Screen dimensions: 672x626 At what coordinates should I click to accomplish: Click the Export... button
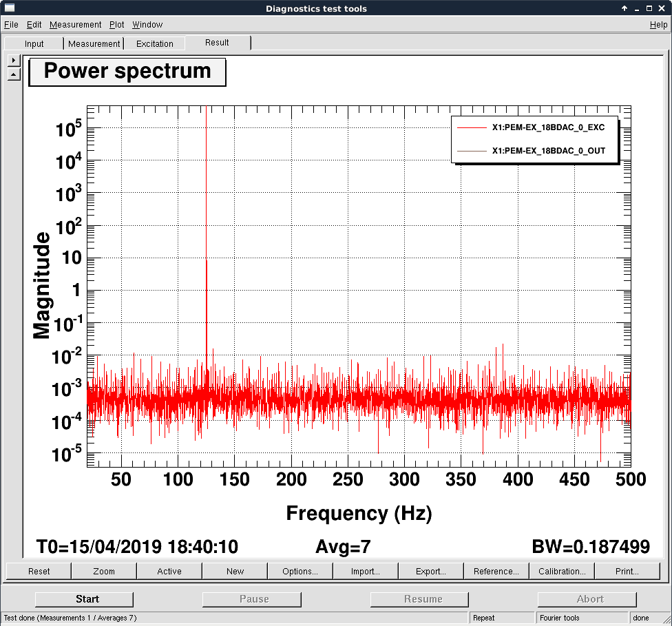(431, 571)
